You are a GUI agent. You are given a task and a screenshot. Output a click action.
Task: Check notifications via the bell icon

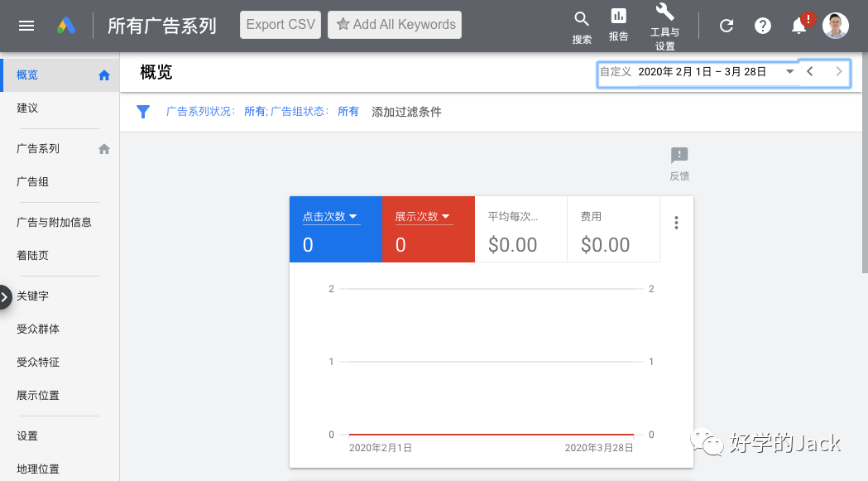point(798,25)
